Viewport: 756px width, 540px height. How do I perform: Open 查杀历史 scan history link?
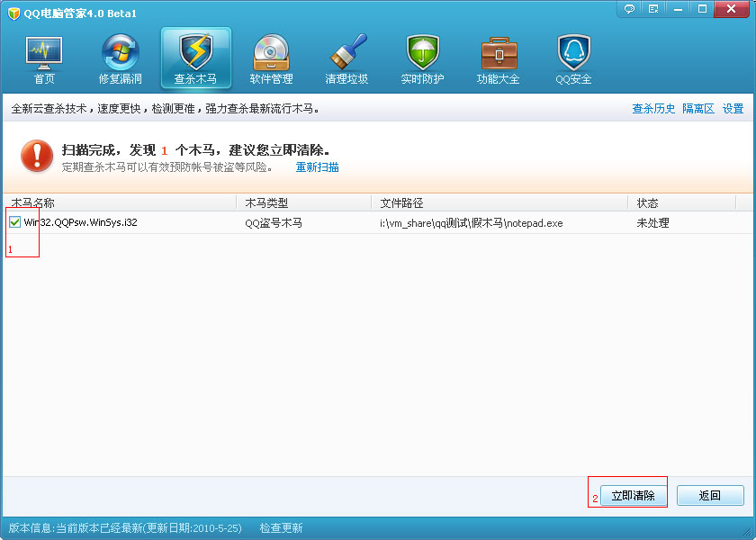653,109
